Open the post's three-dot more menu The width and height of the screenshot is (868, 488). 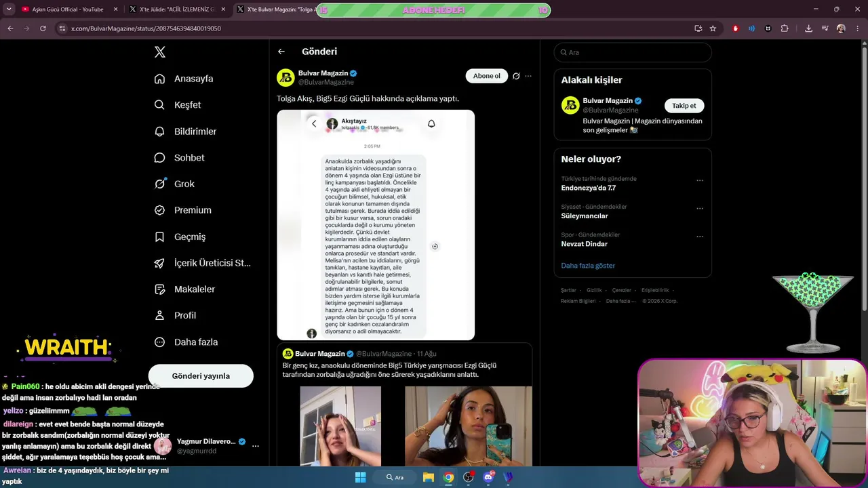pos(528,76)
